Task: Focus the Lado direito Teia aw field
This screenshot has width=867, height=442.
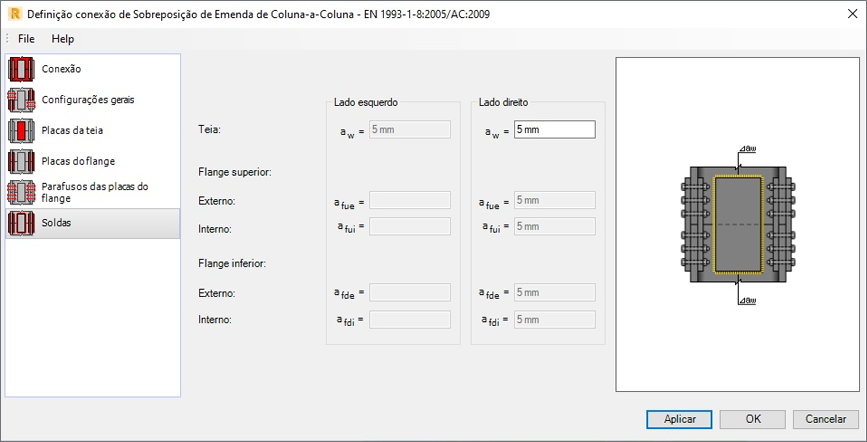Action: coord(555,129)
